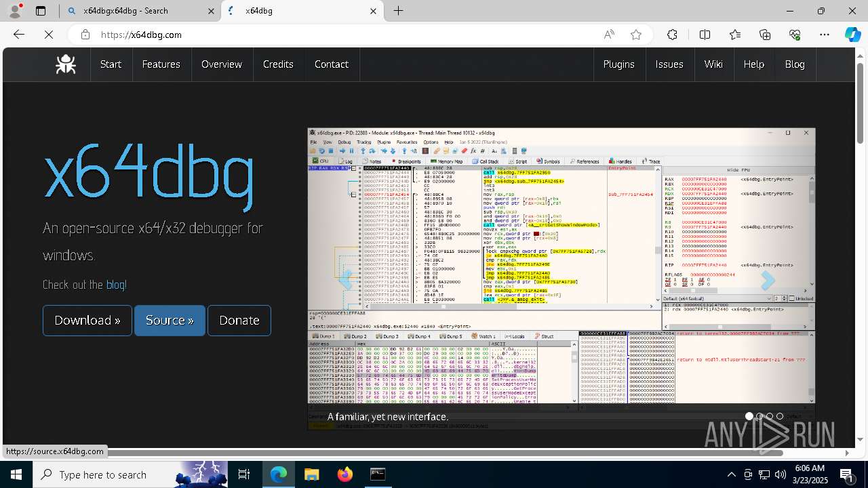
Task: Select the second carousel slide indicator
Action: coord(759,416)
